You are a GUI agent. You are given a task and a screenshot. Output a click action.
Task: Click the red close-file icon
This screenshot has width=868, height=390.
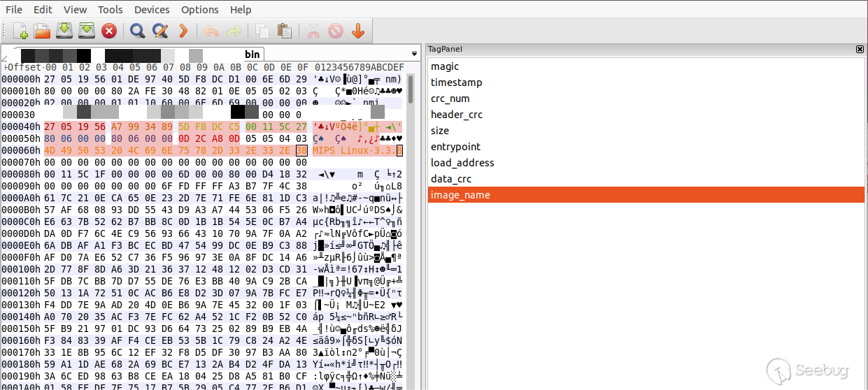108,31
